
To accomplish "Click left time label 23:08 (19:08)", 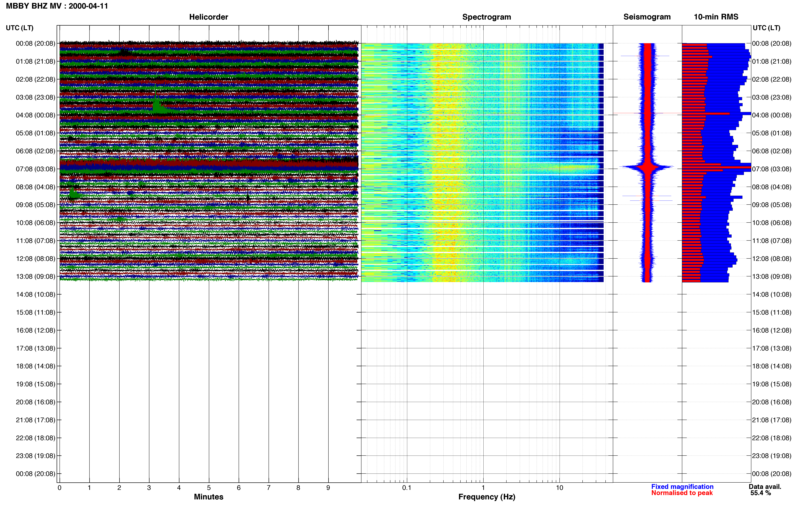I will 36,456.
